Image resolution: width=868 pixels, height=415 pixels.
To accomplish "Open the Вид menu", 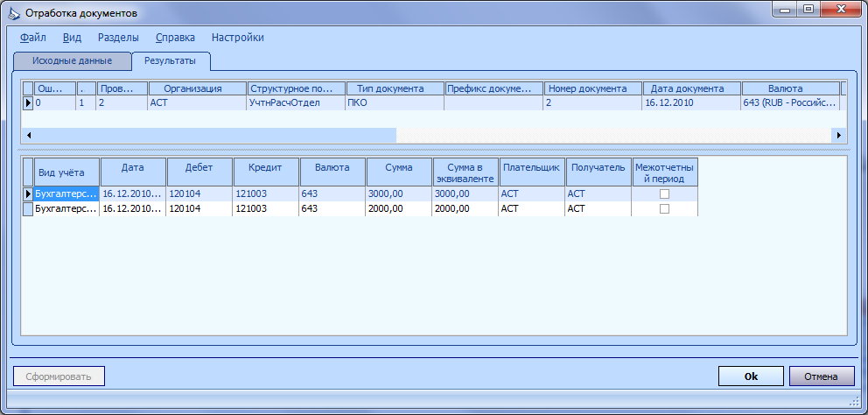I will point(72,38).
